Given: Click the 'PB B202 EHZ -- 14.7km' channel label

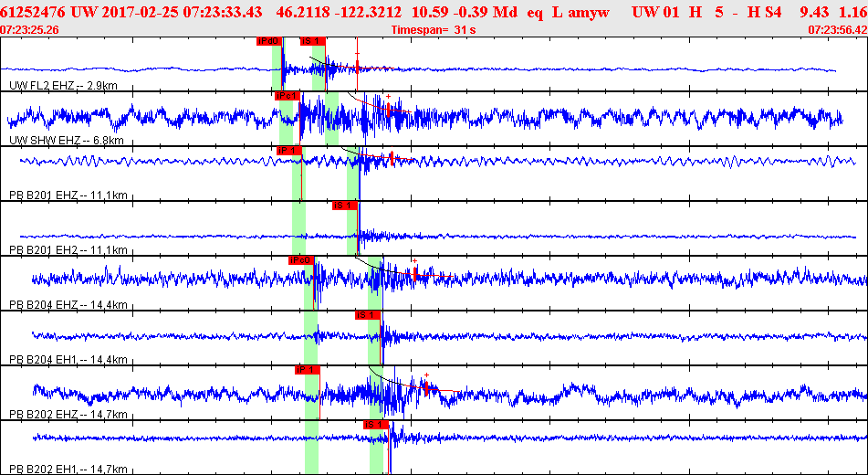Looking at the screenshot, I should pos(68,415).
